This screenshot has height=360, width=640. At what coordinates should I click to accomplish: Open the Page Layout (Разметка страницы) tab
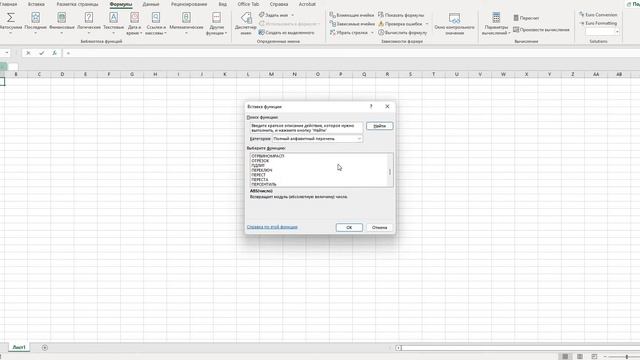[x=78, y=4]
